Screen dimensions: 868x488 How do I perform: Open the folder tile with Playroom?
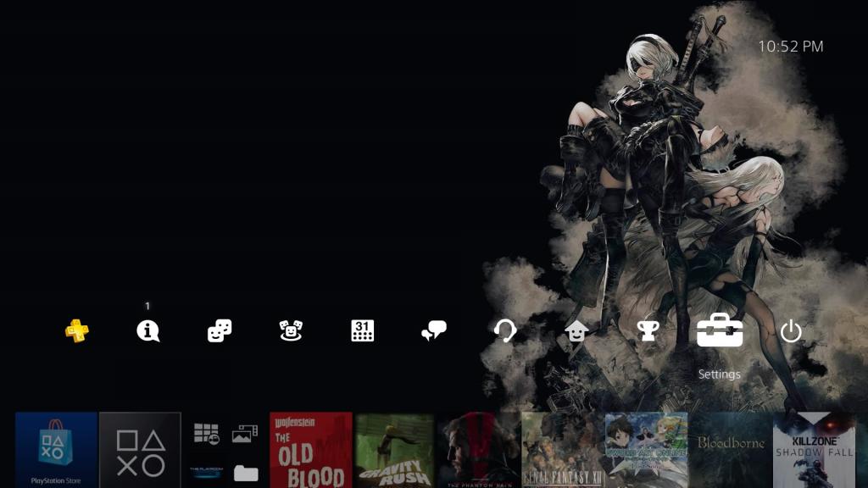[x=225, y=450]
